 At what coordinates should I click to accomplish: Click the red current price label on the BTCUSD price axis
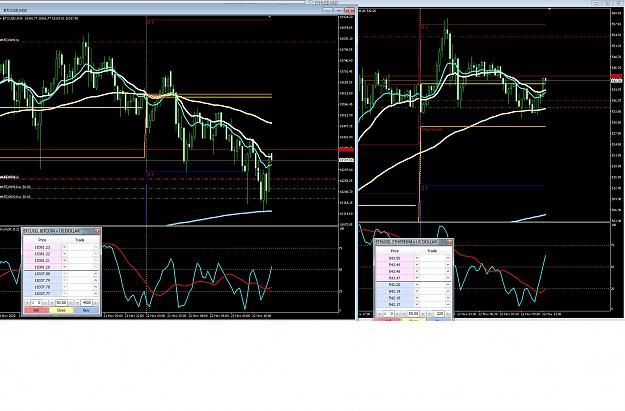coord(346,149)
